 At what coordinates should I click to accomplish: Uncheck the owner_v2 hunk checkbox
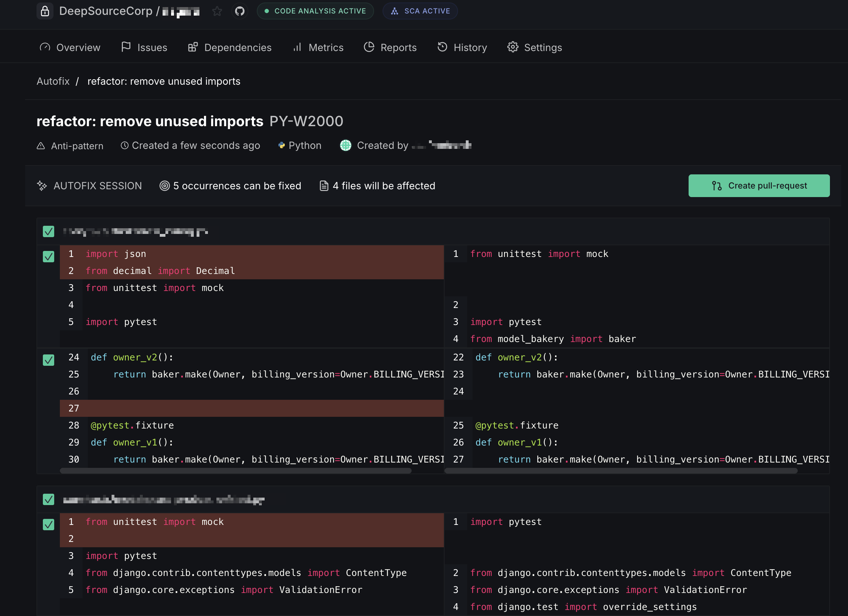click(x=49, y=360)
